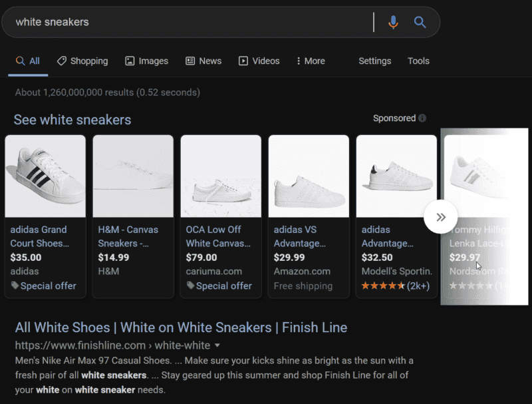532x404 pixels.
Task: Open the H&M - Canvas Sneakers title
Action: pyautogui.click(x=128, y=236)
